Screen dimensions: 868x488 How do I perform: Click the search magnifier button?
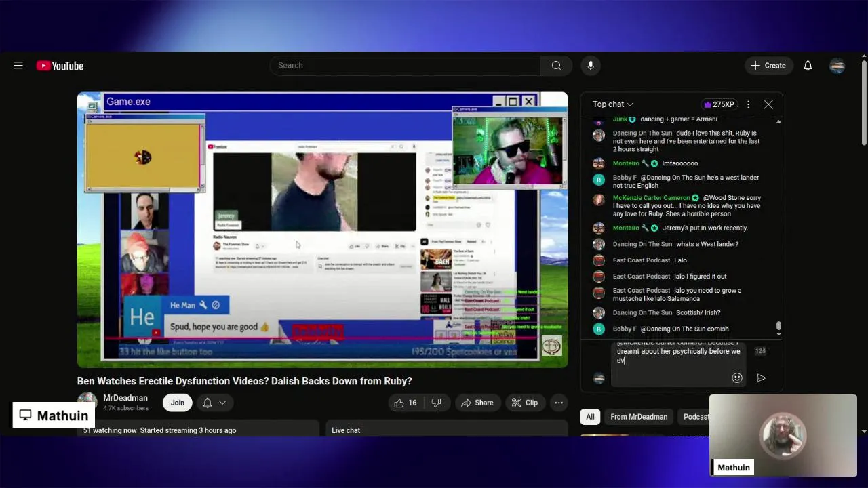point(556,66)
